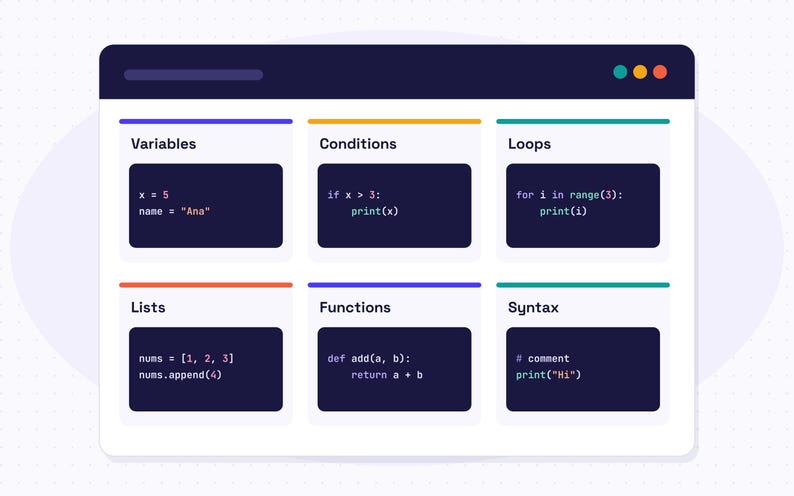Select the Variables card title
Screen dimensions: 794x496
[164, 144]
